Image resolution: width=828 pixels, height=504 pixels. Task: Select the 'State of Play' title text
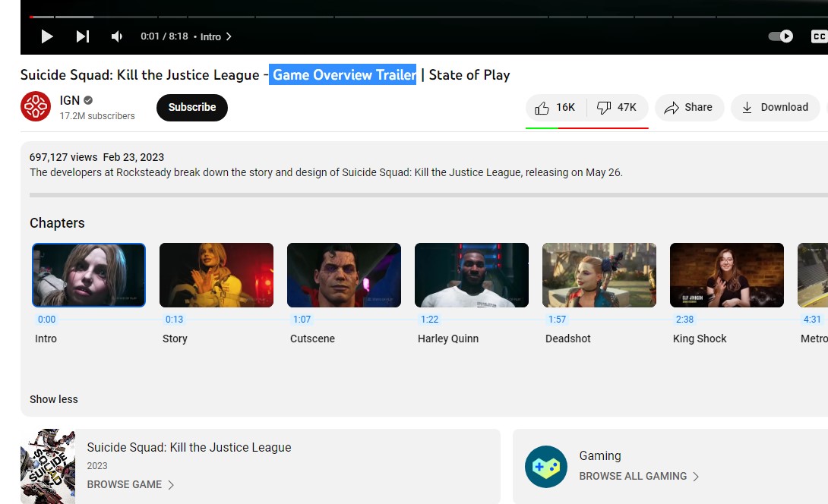click(469, 75)
